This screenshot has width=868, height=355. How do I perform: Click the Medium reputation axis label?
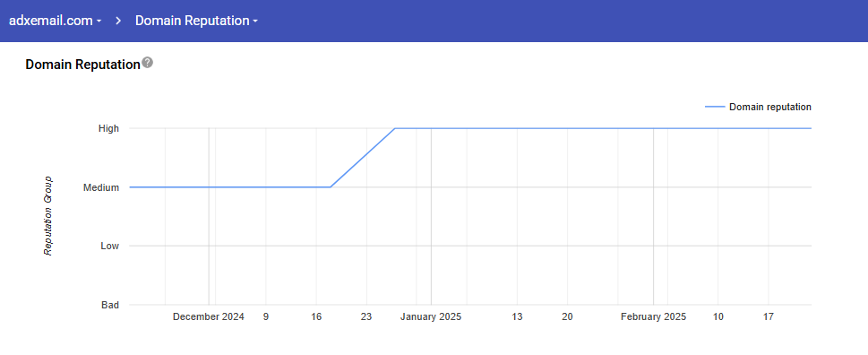(101, 187)
